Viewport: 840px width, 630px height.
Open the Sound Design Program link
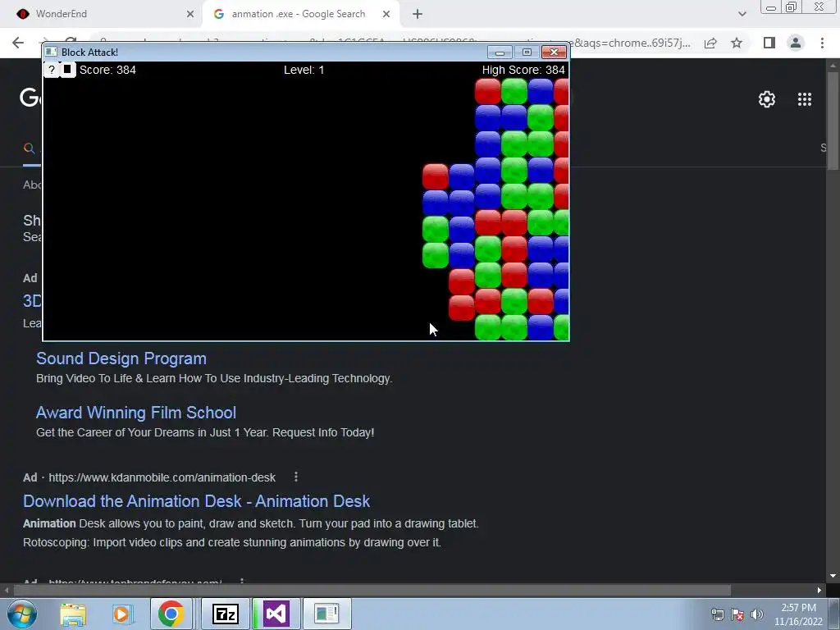[x=121, y=358]
